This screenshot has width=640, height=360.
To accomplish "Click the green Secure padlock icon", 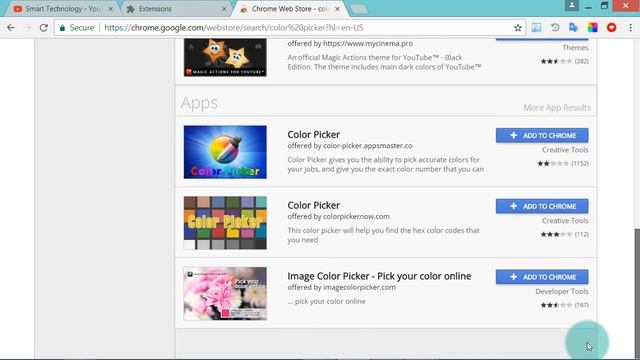I will 62,28.
